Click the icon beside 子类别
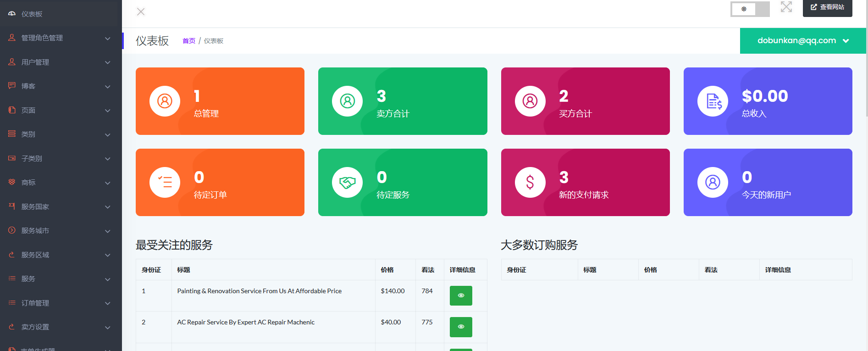Viewport: 868px width, 351px height. click(12, 158)
